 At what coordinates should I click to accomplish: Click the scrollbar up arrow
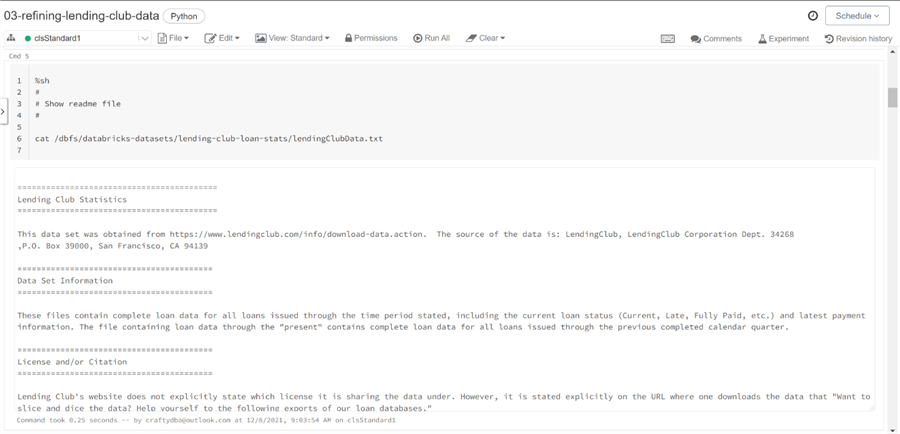pos(893,52)
